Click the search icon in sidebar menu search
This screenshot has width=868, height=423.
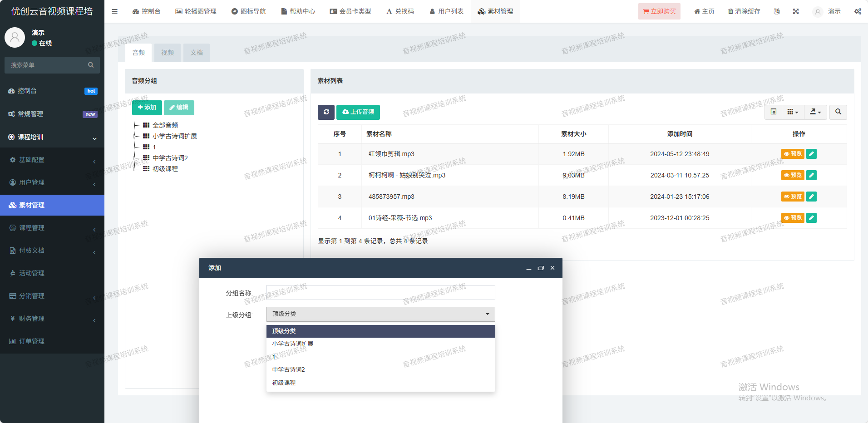91,65
